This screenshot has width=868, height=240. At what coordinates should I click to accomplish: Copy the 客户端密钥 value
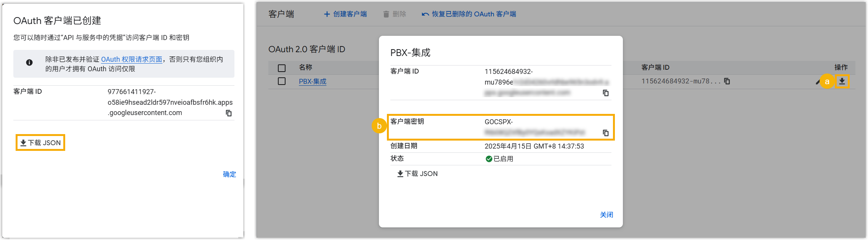[x=605, y=133]
